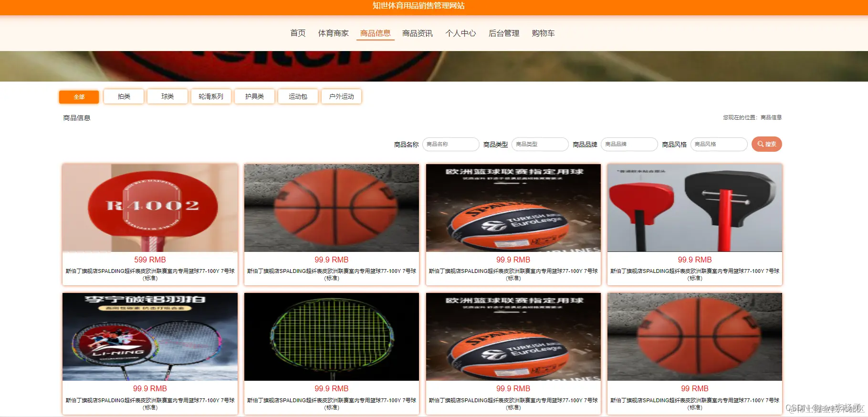Image resolution: width=868 pixels, height=417 pixels.
Task: Filter products by 球类
Action: click(167, 96)
